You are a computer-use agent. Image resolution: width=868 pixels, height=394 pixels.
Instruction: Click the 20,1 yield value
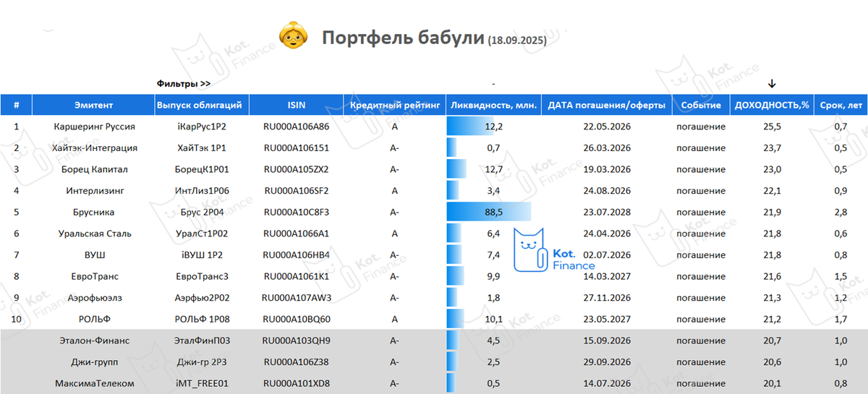[x=773, y=383]
